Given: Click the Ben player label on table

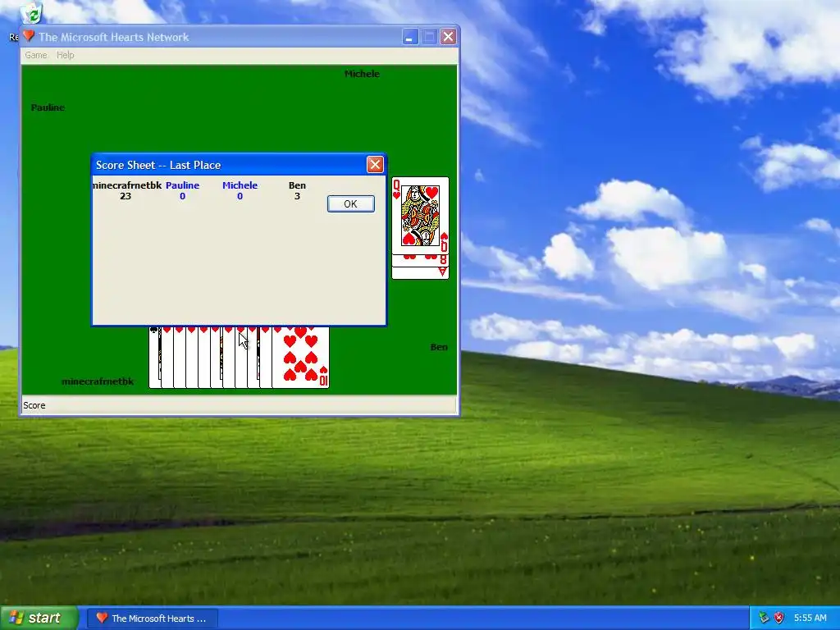Looking at the screenshot, I should coord(439,347).
